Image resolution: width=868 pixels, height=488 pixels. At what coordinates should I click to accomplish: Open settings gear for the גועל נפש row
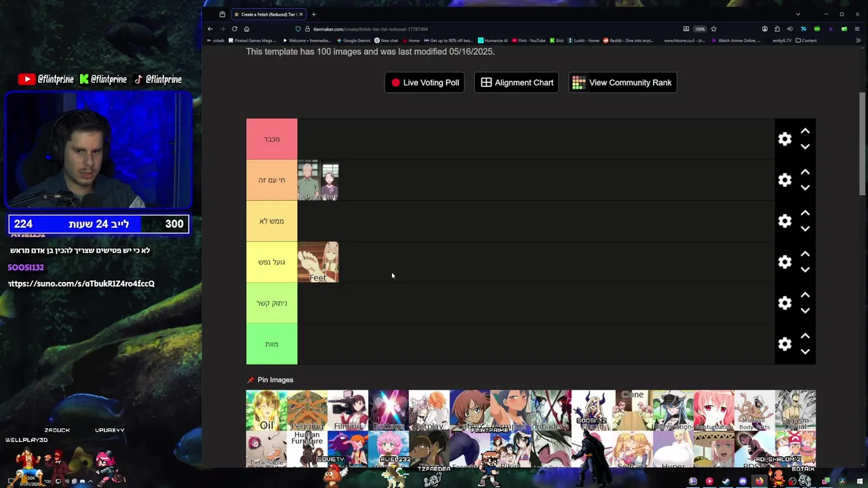point(785,262)
